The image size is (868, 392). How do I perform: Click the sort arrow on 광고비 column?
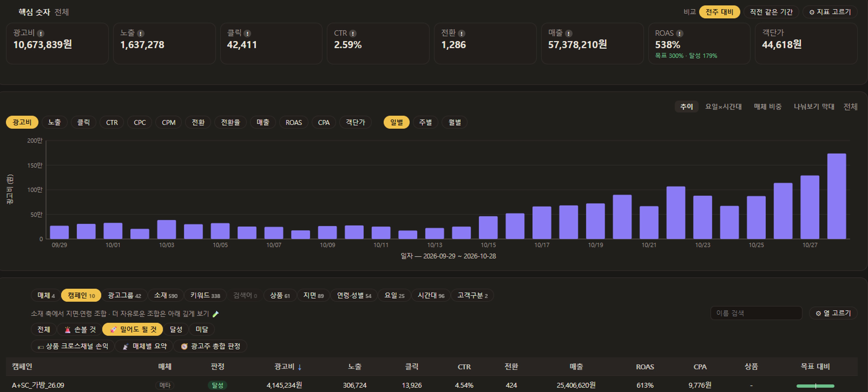tap(299, 367)
